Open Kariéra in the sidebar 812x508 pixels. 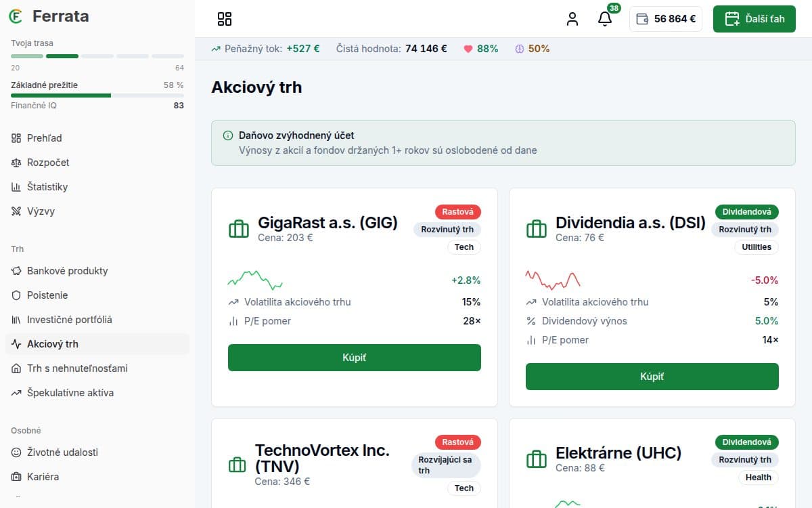97,477
